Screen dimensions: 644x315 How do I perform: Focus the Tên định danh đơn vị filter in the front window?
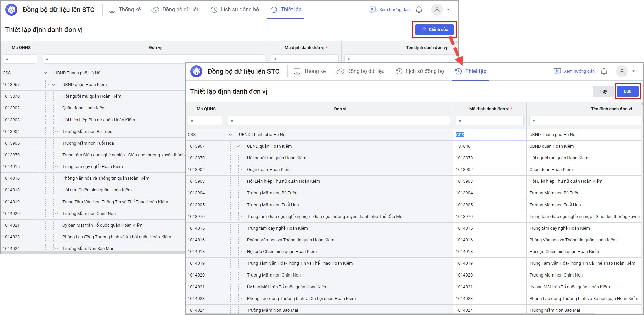pyautogui.click(x=585, y=121)
